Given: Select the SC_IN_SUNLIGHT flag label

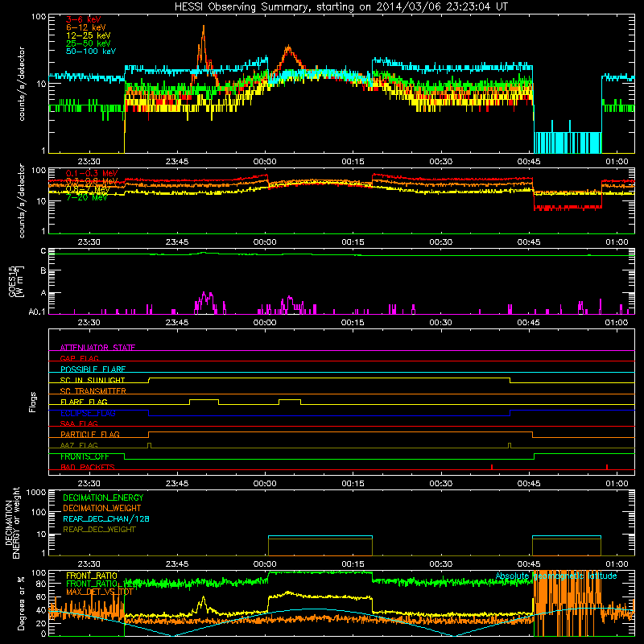Looking at the screenshot, I should [x=93, y=380].
